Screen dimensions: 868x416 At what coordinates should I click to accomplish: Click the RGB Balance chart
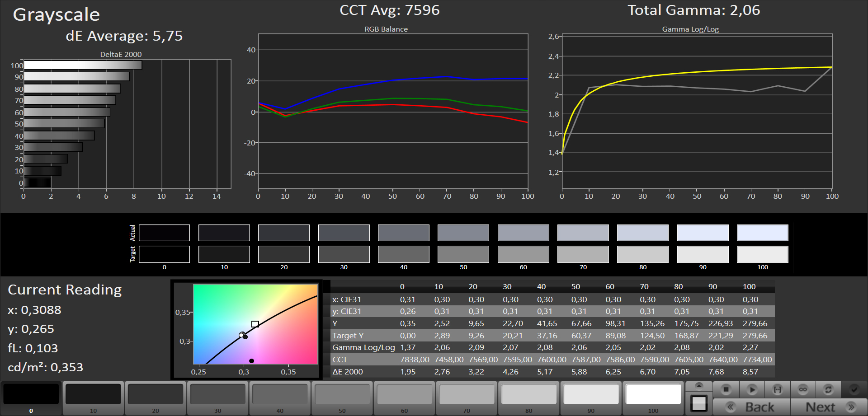coord(393,111)
